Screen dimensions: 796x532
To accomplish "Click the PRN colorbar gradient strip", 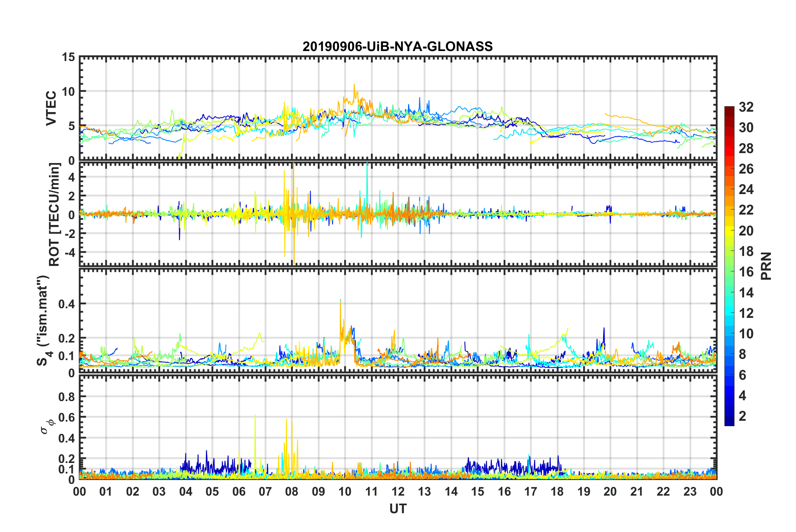I will [729, 266].
